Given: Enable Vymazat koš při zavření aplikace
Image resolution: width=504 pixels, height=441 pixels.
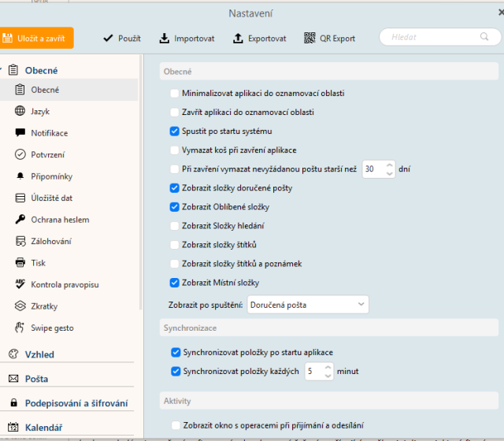Looking at the screenshot, I should [175, 150].
